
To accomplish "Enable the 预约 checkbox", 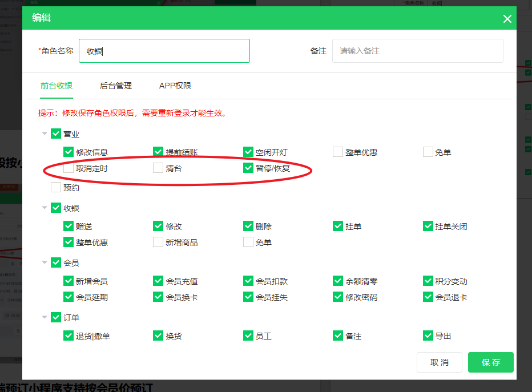I will [56, 187].
